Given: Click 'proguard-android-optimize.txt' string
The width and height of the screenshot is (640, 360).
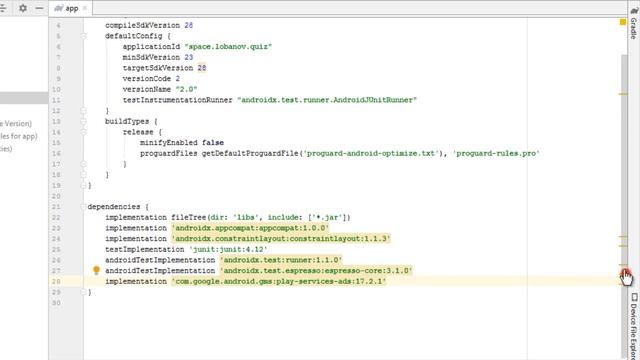Looking at the screenshot, I should point(371,153).
